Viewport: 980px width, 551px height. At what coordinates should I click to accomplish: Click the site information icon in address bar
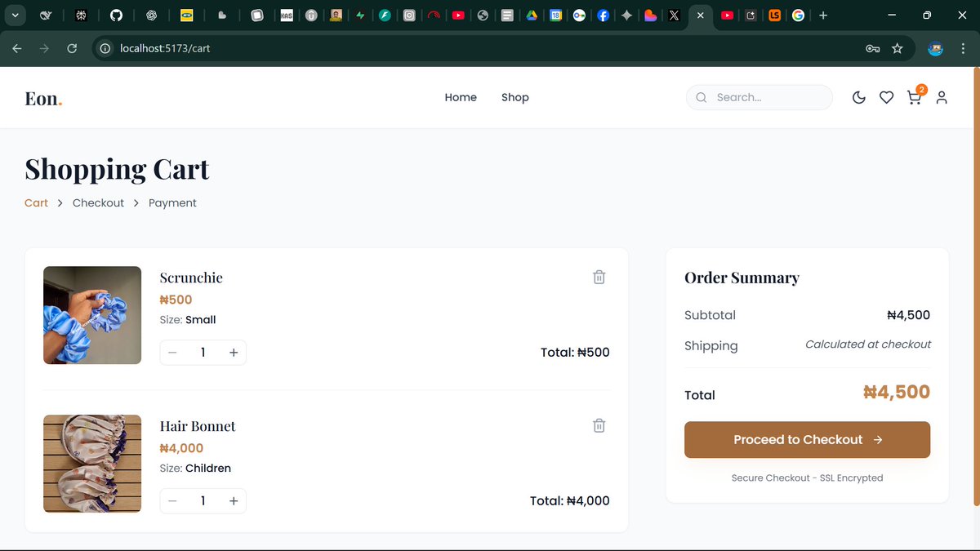point(105,48)
